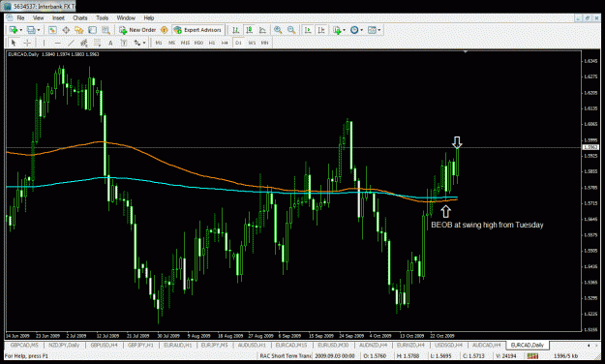Switch to M15 timeframe
Screen dimensions: 605x364
coord(185,43)
